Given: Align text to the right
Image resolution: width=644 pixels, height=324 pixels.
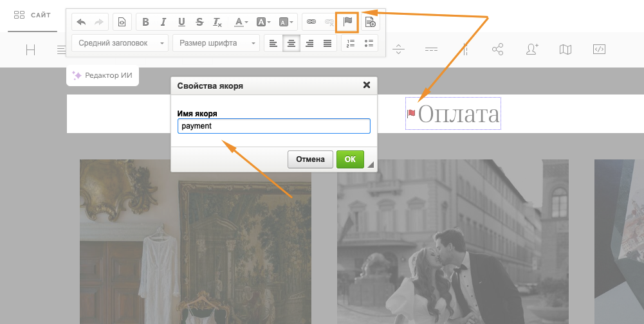Looking at the screenshot, I should click(x=309, y=43).
